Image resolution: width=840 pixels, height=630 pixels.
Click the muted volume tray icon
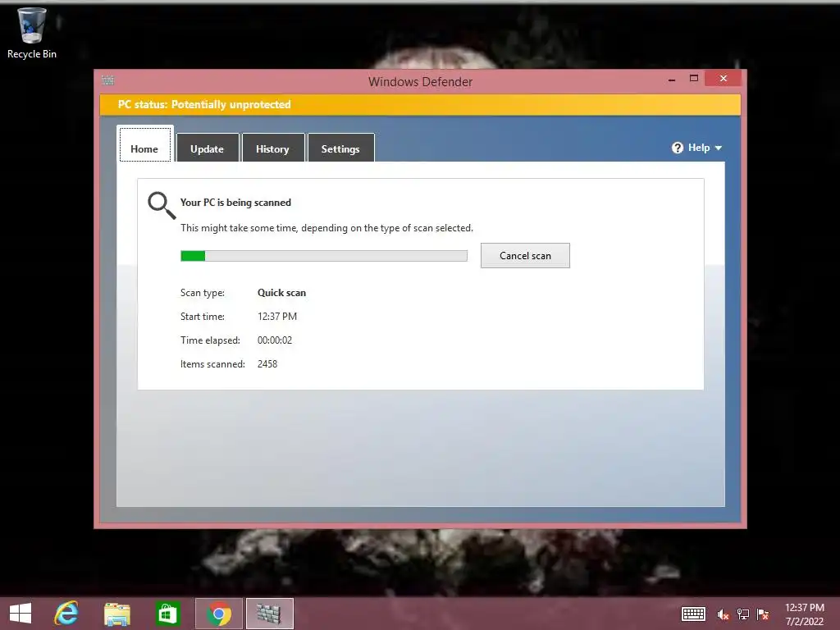[x=724, y=614]
